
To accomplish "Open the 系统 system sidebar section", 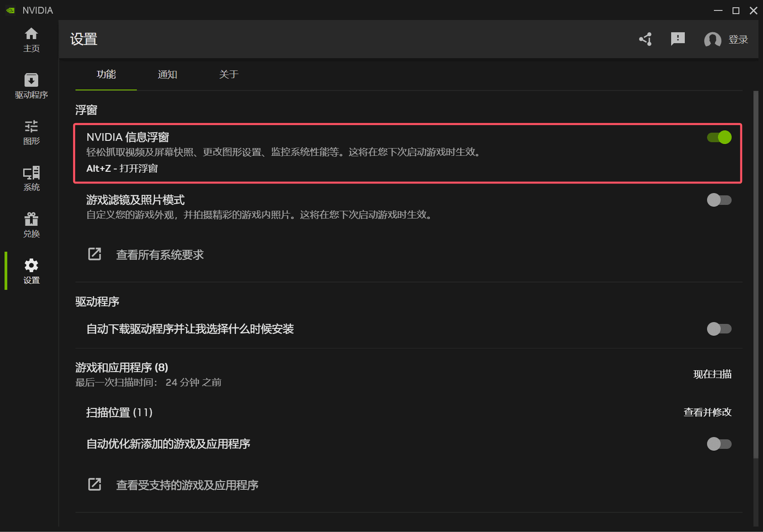I will coord(31,179).
